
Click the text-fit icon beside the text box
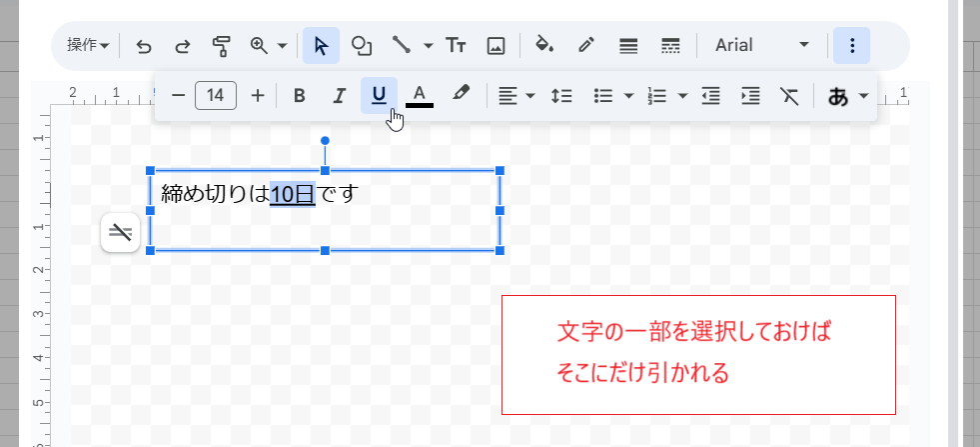[x=120, y=233]
